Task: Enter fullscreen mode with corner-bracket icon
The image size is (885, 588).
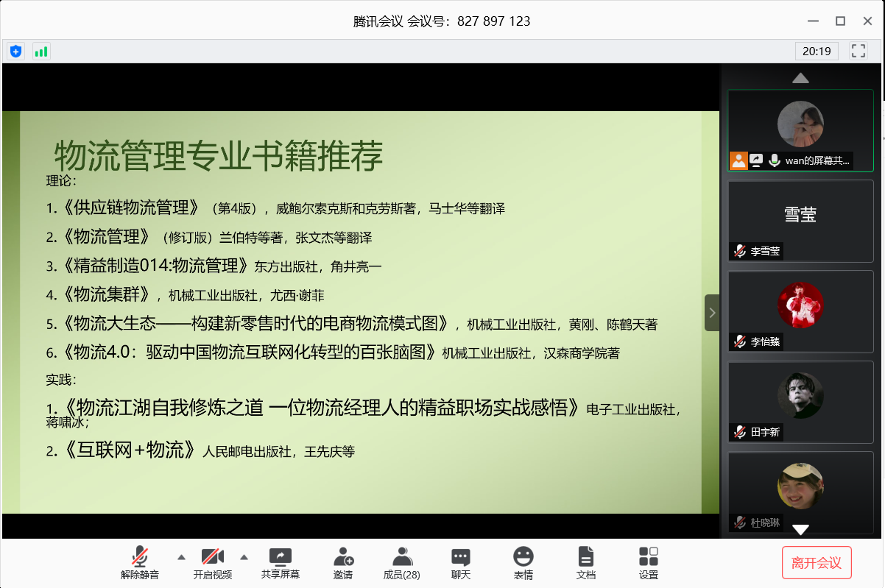Action: coord(858,51)
